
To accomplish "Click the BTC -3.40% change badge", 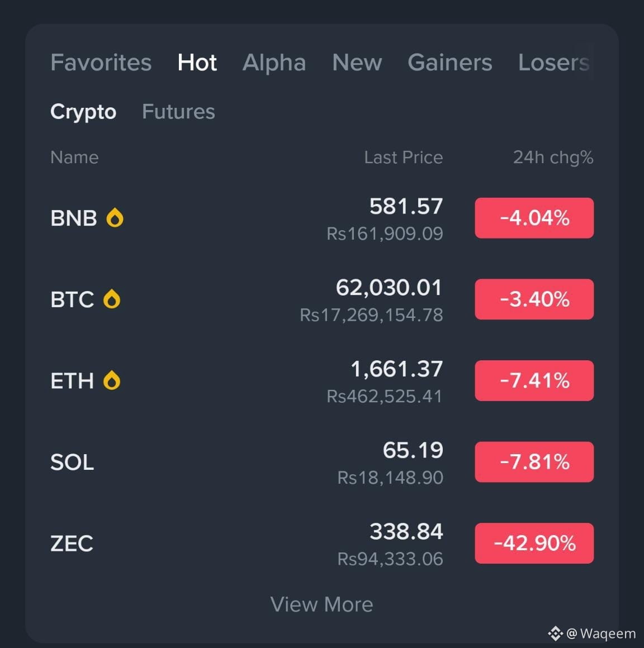I will (x=534, y=299).
